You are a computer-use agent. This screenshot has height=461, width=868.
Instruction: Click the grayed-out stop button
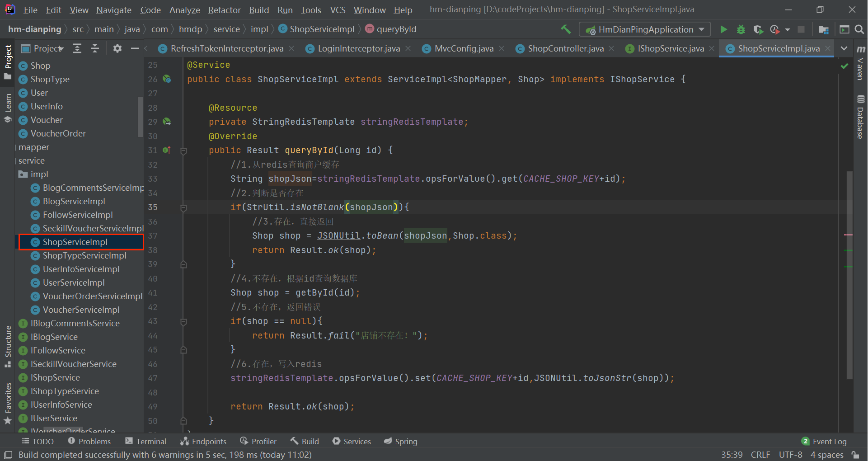tap(801, 29)
